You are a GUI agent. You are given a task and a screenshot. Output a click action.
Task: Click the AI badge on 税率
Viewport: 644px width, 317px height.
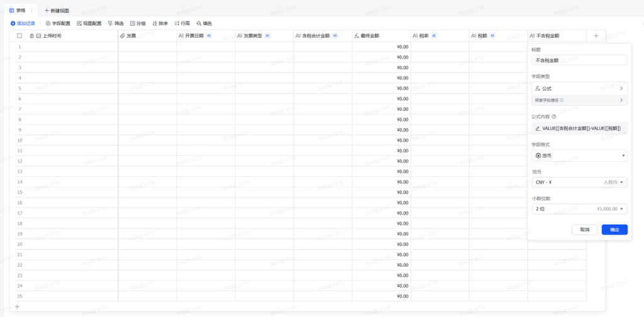[434, 36]
